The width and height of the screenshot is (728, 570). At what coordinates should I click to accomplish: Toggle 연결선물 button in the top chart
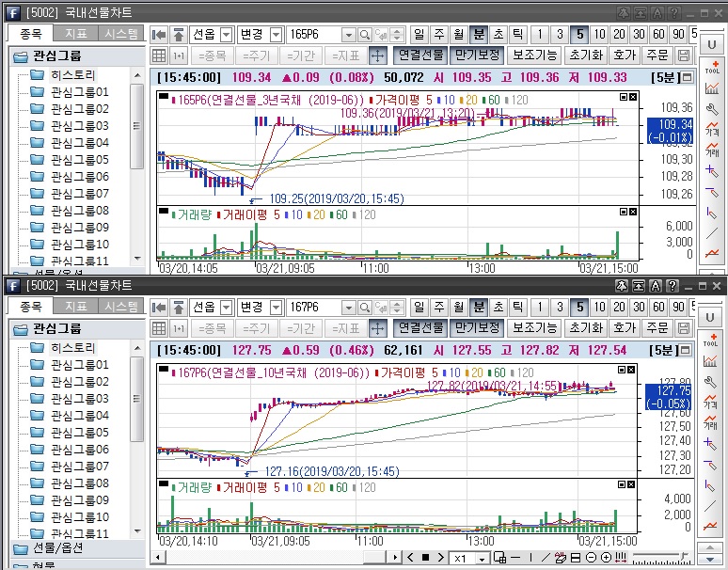[419, 55]
